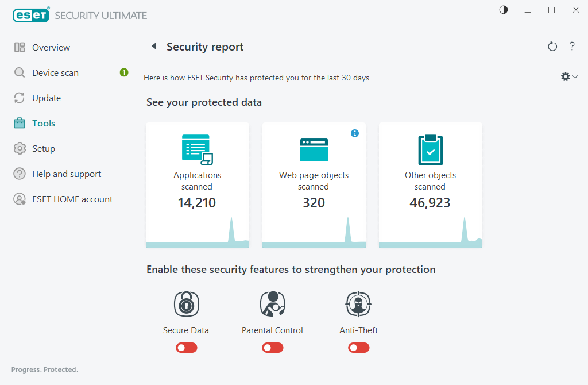Viewport: 588px width, 385px height.
Task: Click the Parental Control icon
Action: 273,304
